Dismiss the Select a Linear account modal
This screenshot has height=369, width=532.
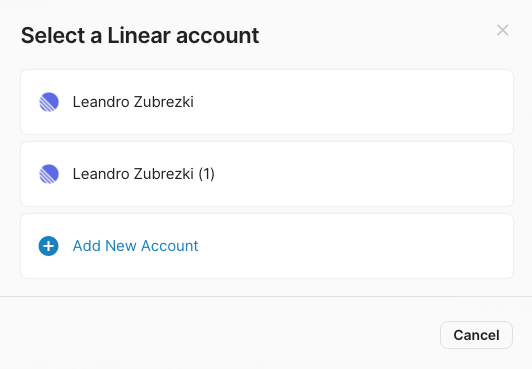tap(502, 30)
